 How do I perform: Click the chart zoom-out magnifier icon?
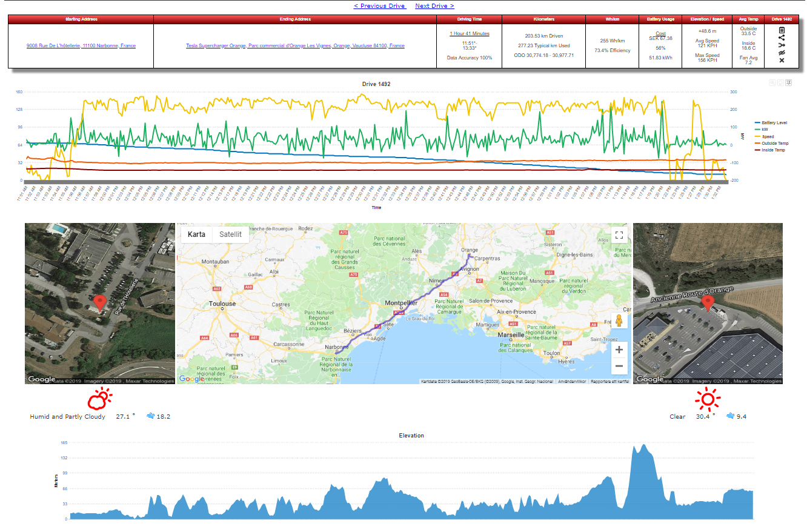coord(772,83)
